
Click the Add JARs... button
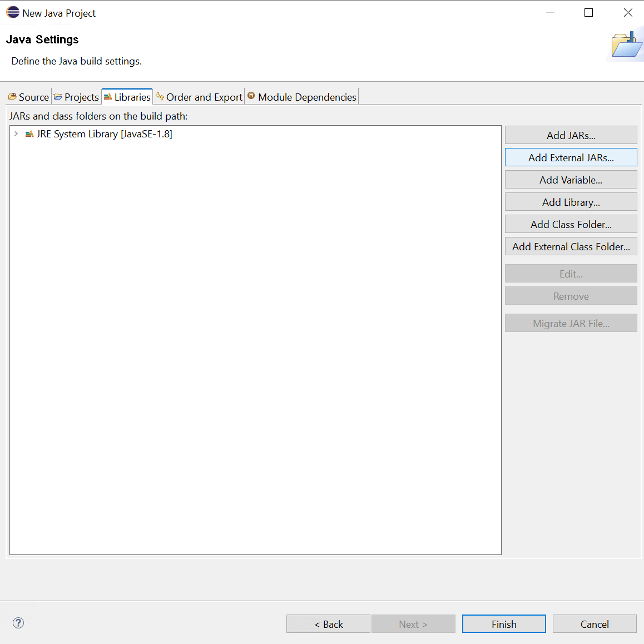coord(571,135)
